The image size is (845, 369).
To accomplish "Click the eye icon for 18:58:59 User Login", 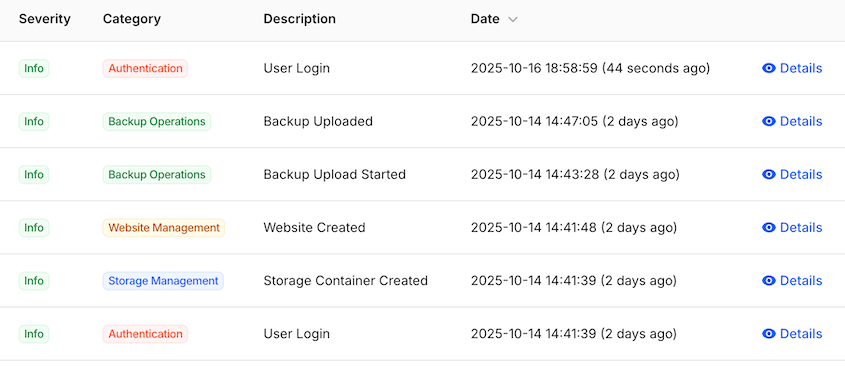I will pos(768,68).
